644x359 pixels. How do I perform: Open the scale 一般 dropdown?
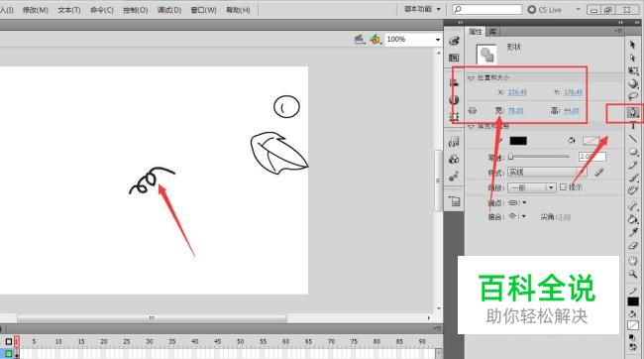pos(531,187)
